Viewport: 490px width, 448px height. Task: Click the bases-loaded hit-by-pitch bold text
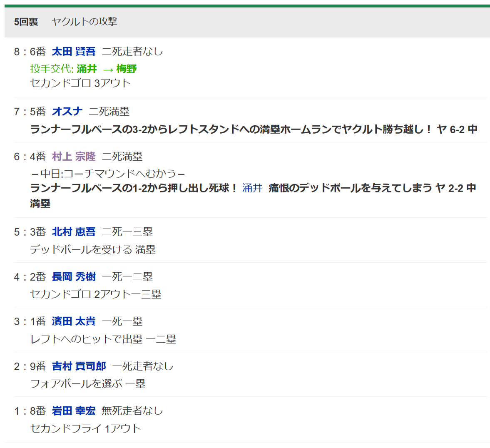(x=253, y=195)
